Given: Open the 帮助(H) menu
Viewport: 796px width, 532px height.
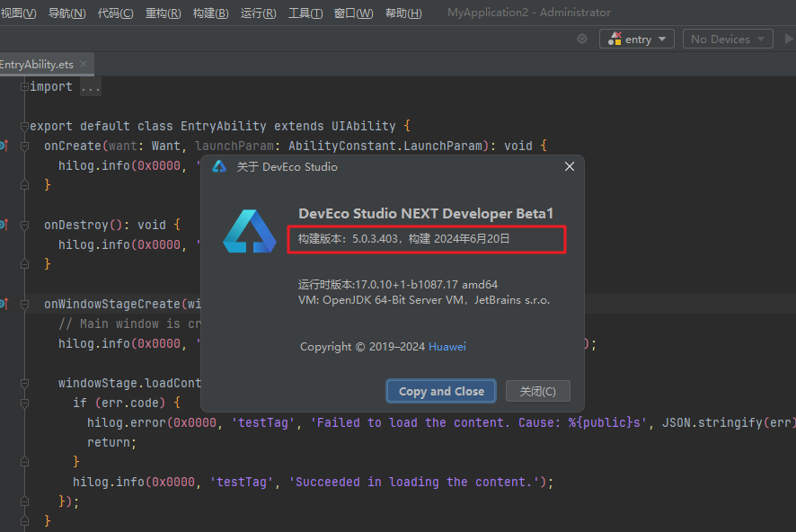Looking at the screenshot, I should [403, 13].
